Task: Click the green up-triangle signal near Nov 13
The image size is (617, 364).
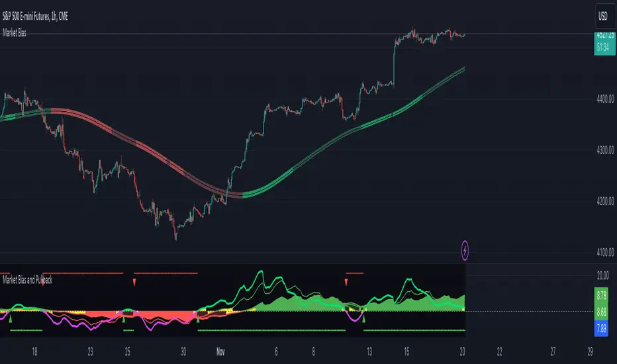Action: (x=363, y=319)
